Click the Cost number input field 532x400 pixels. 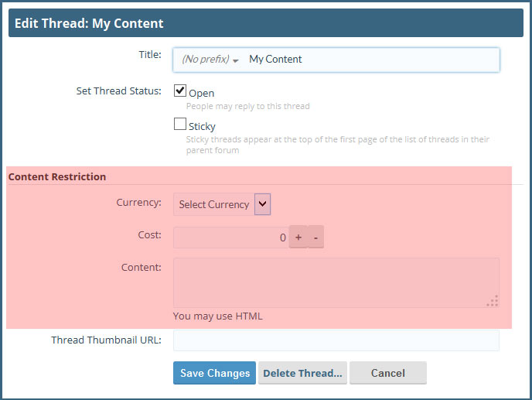[x=230, y=238]
